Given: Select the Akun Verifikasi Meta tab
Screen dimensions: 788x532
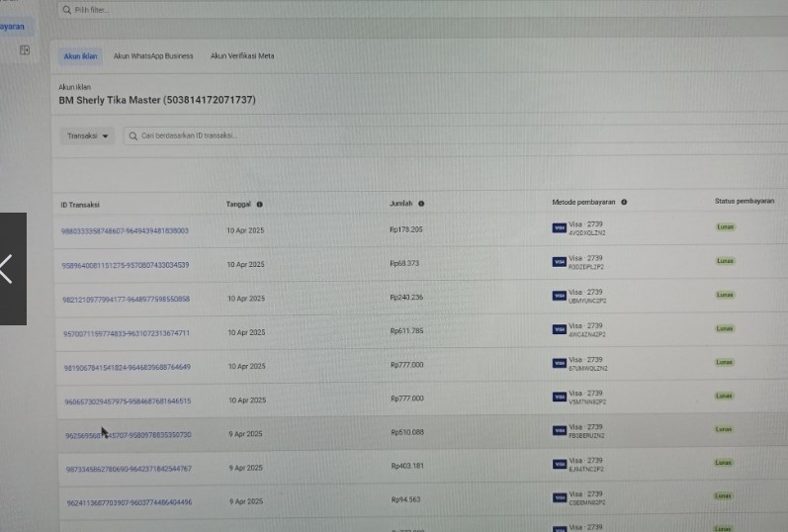Looking at the screenshot, I should coord(242,56).
